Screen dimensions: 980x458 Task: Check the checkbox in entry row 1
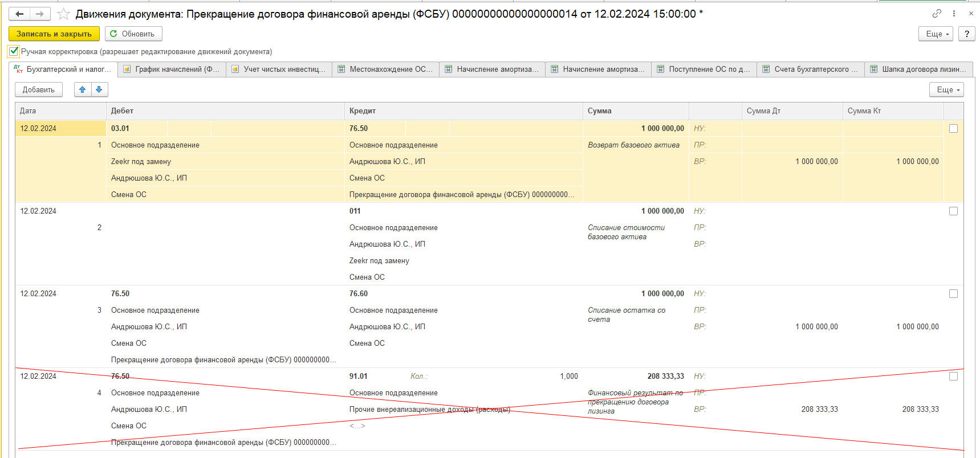(953, 129)
